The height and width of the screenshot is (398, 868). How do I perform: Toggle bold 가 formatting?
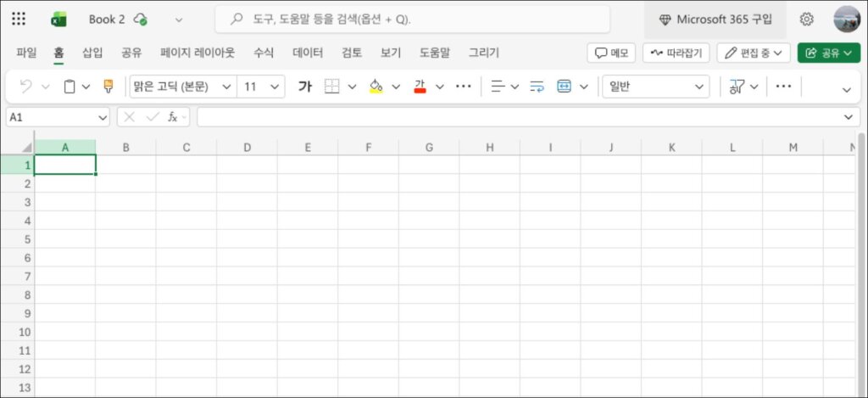click(x=305, y=87)
